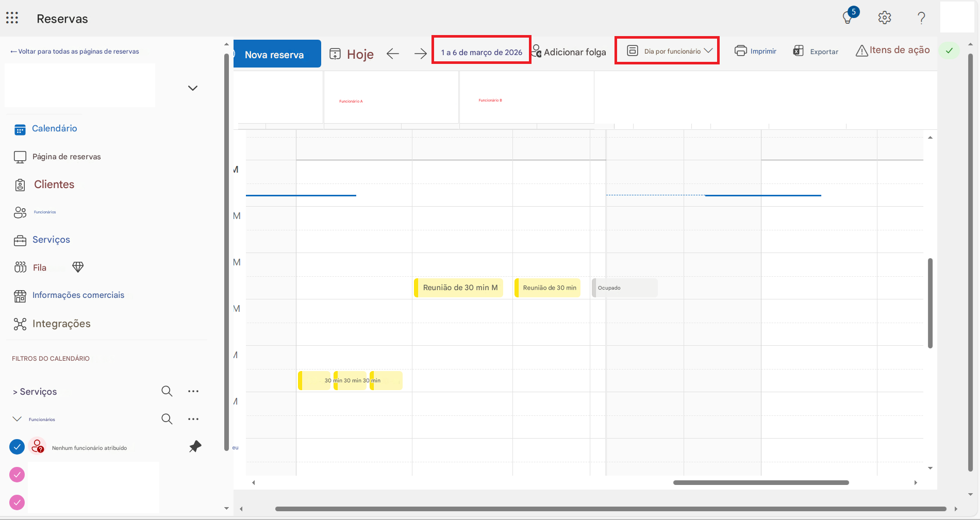This screenshot has height=520, width=980.
Task: Click the Página de reservas monitor icon
Action: pos(20,157)
